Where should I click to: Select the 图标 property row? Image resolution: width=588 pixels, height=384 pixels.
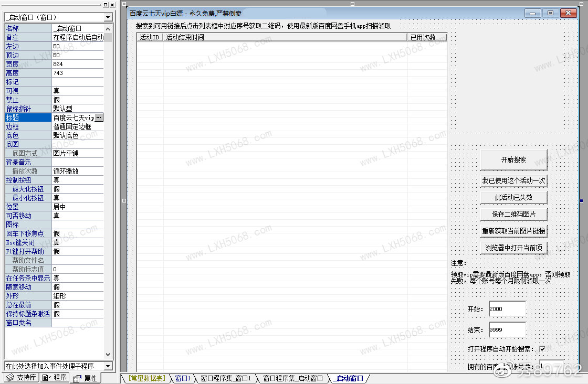click(x=55, y=225)
